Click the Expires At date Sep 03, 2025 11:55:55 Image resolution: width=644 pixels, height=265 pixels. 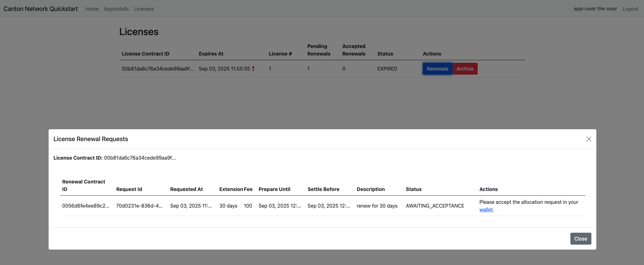pyautogui.click(x=224, y=69)
